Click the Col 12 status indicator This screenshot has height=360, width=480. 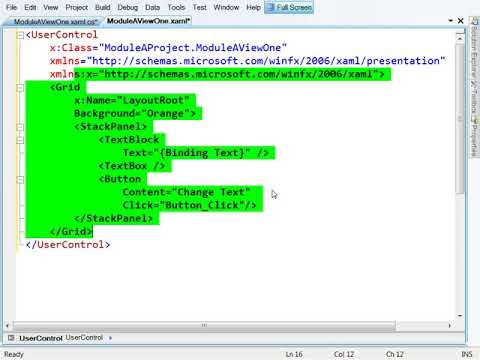coord(344,354)
